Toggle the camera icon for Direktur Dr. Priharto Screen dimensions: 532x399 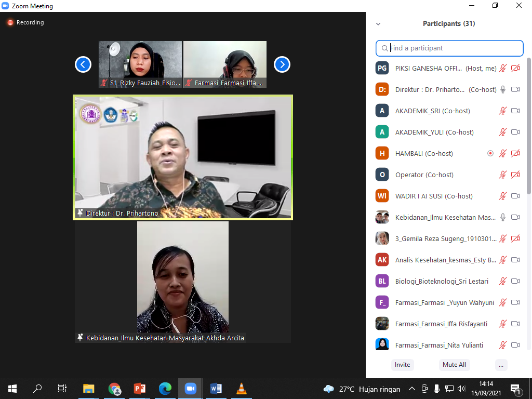tap(515, 89)
